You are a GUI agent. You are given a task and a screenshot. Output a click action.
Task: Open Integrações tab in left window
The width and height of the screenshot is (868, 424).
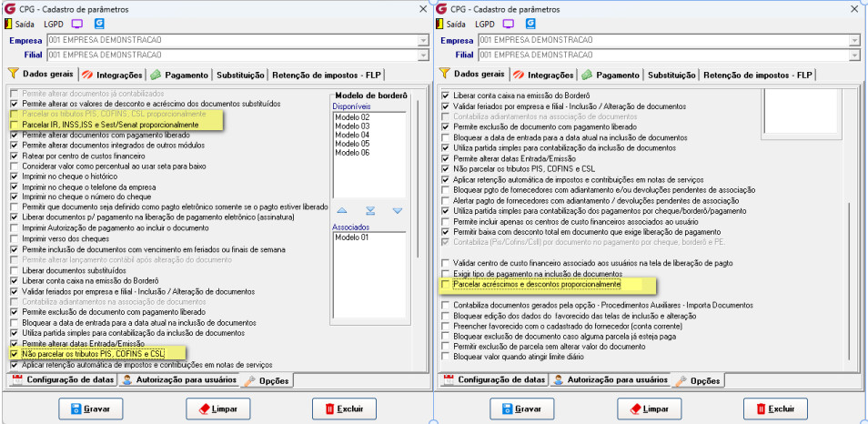point(113,75)
